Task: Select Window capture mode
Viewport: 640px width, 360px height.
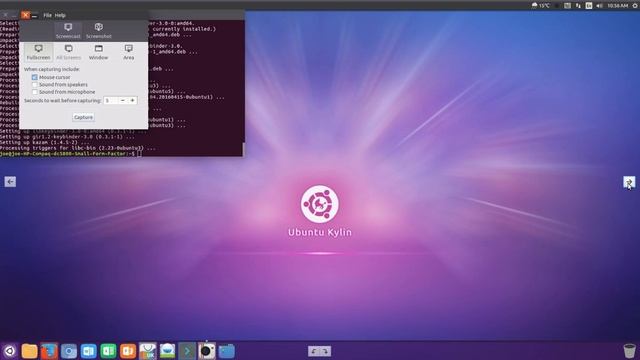Action: tap(98, 52)
